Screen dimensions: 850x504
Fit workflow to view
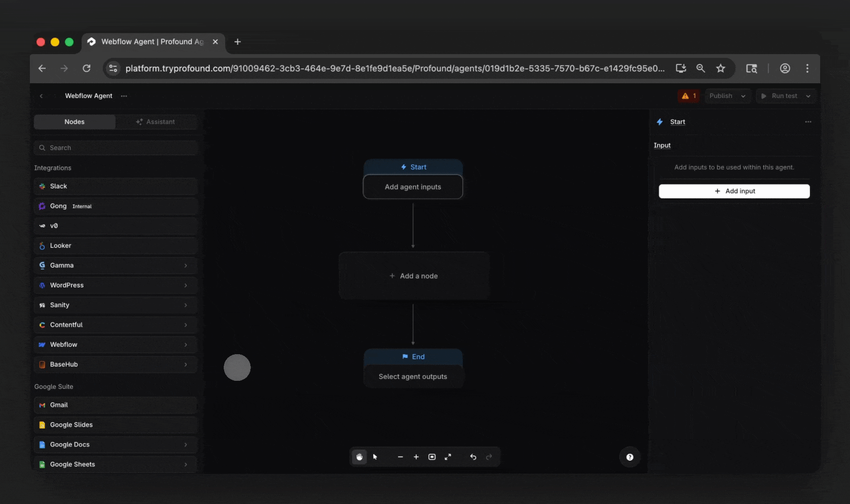click(432, 457)
